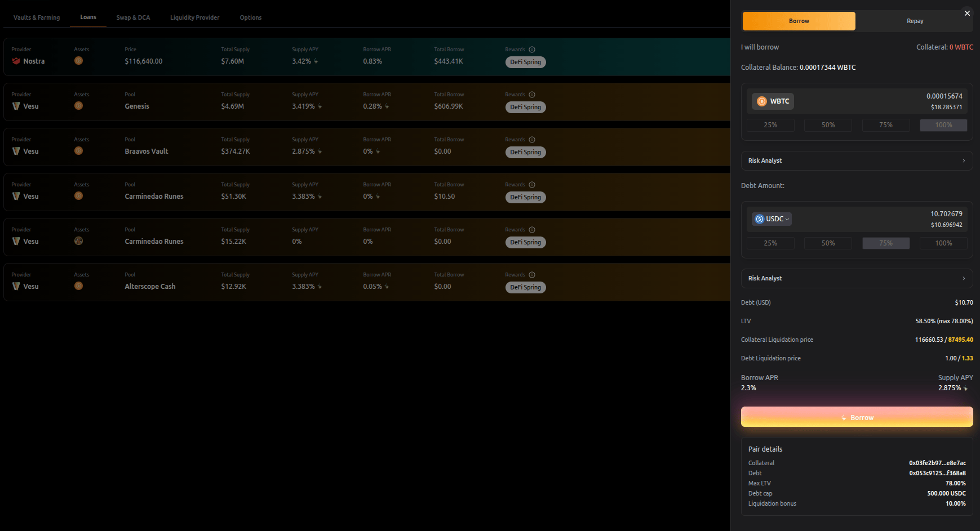Click the asset coin icon in Alterscope Cash row

[78, 286]
